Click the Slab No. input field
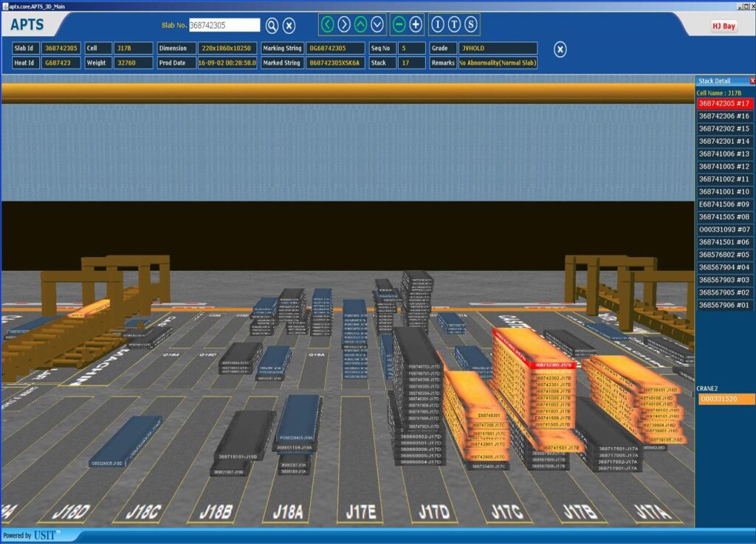Screen dimensions: 756x544 [224, 25]
